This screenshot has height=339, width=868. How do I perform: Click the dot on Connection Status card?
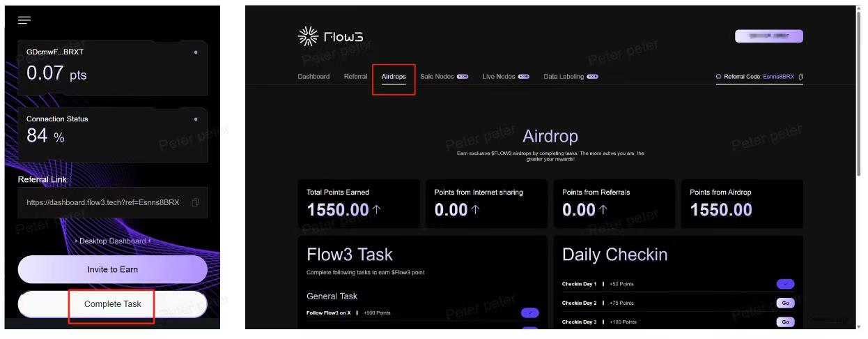pyautogui.click(x=196, y=119)
